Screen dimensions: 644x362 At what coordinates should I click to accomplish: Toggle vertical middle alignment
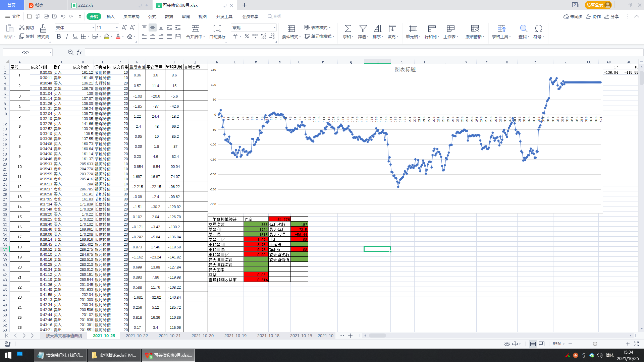(x=153, y=27)
